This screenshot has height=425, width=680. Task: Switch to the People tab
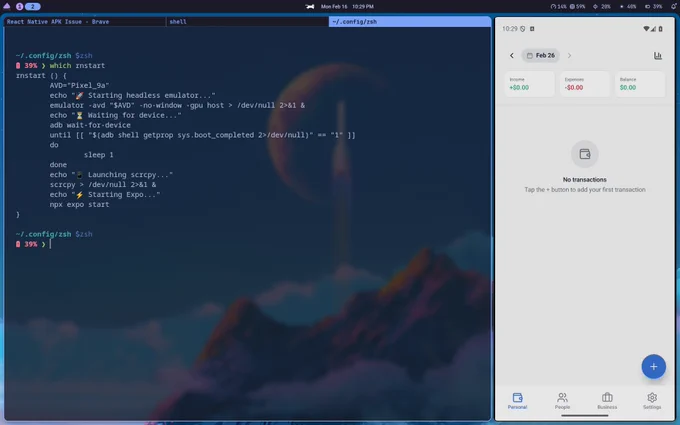pyautogui.click(x=562, y=401)
